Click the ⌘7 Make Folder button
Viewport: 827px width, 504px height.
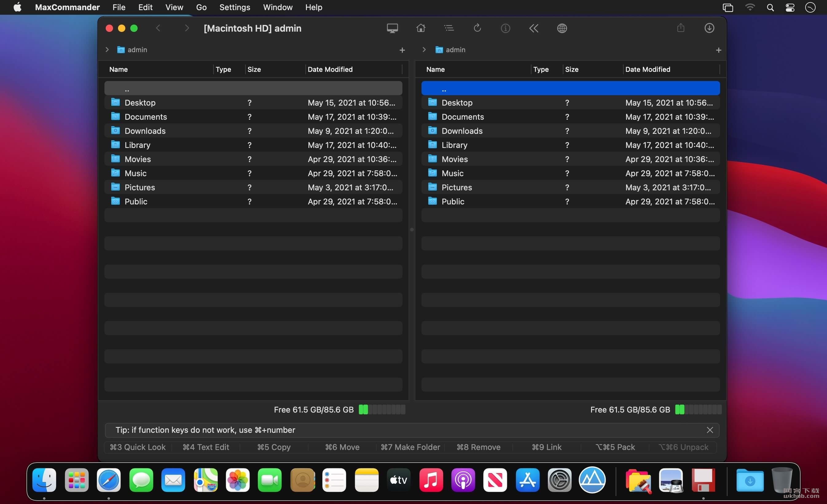(x=410, y=447)
